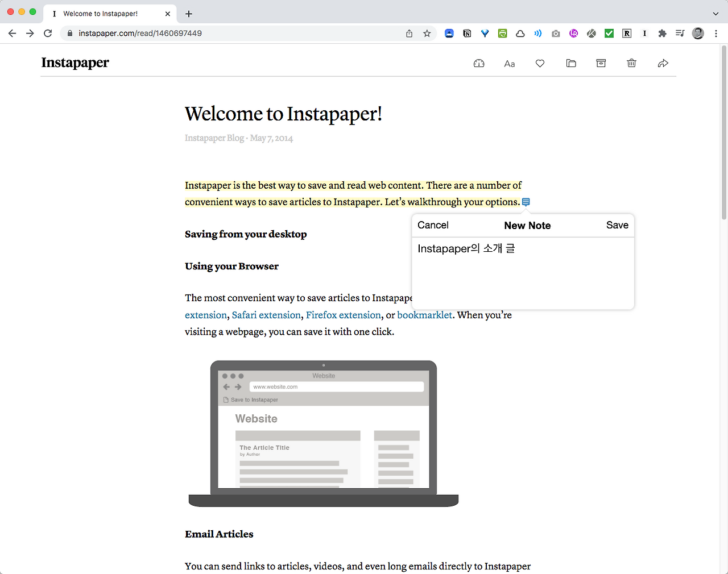Open the media controls music icon
This screenshot has height=574, width=728.
pyautogui.click(x=680, y=34)
